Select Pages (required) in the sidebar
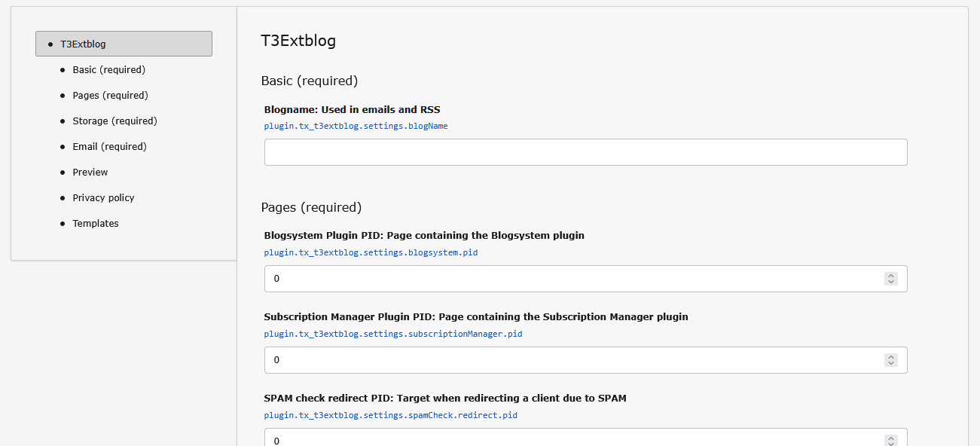The image size is (980, 446). click(110, 95)
